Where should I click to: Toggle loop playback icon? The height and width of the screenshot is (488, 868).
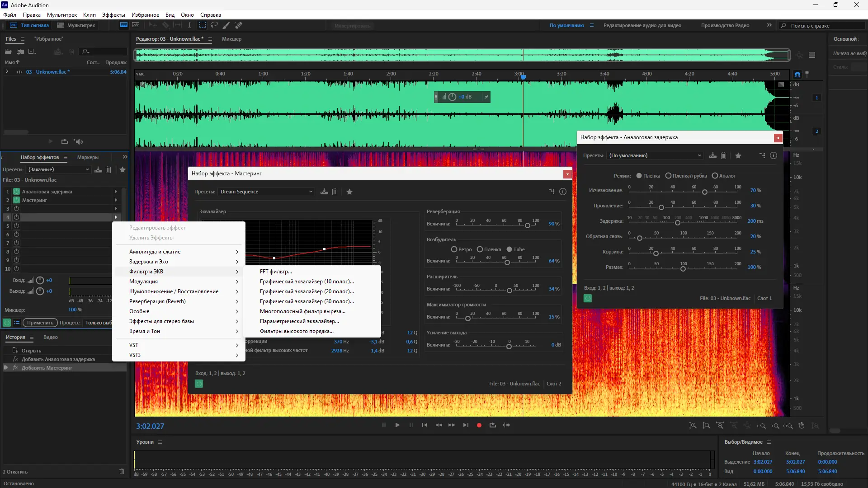492,425
